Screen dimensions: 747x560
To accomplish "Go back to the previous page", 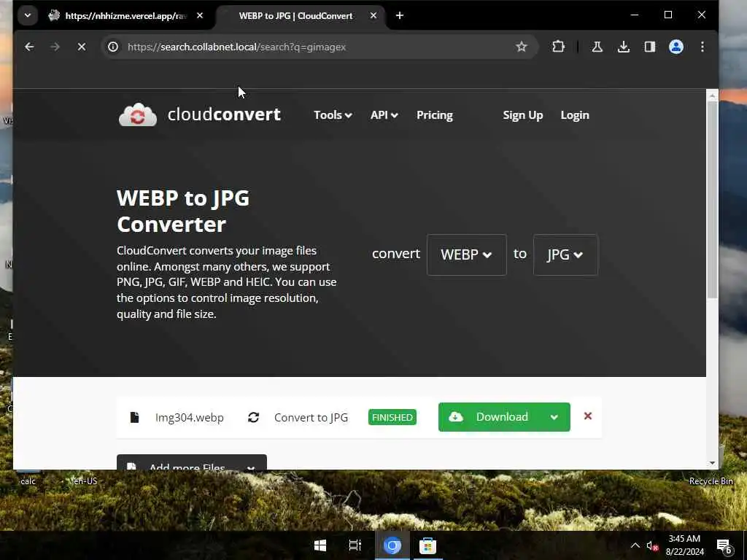I will coord(29,47).
